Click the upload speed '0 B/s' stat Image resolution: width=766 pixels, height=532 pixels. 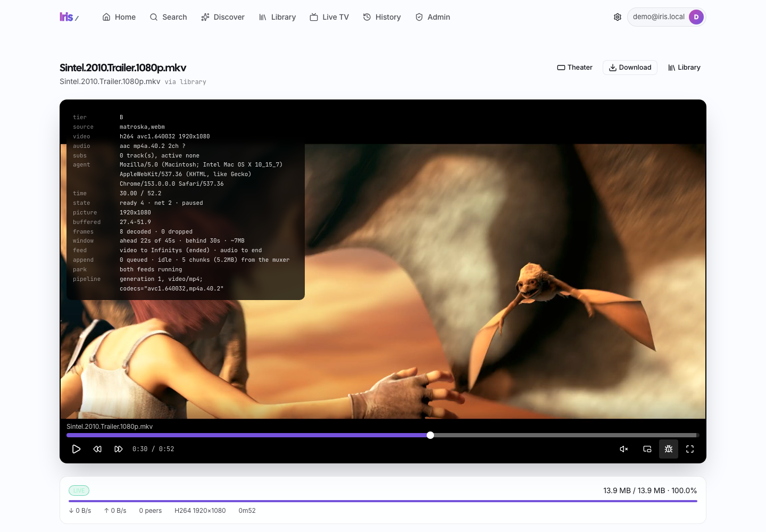pyautogui.click(x=115, y=511)
